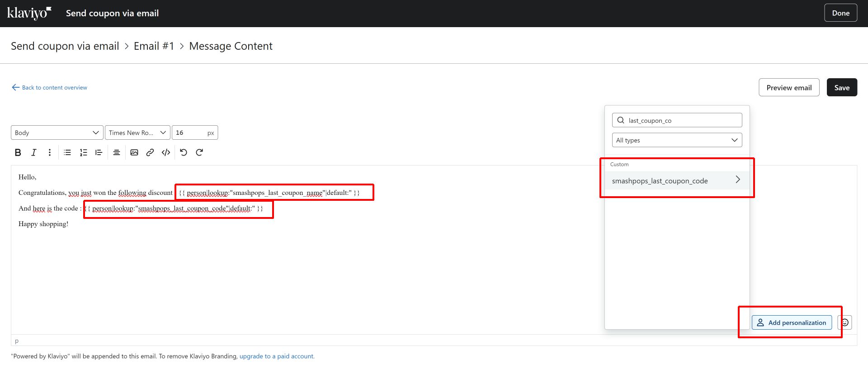The height and width of the screenshot is (369, 868).
Task: Click the indent icon
Action: pos(99,152)
